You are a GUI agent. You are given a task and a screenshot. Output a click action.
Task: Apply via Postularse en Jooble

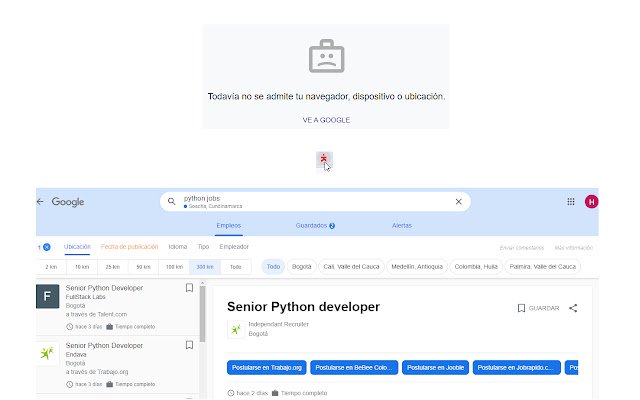[435, 368]
